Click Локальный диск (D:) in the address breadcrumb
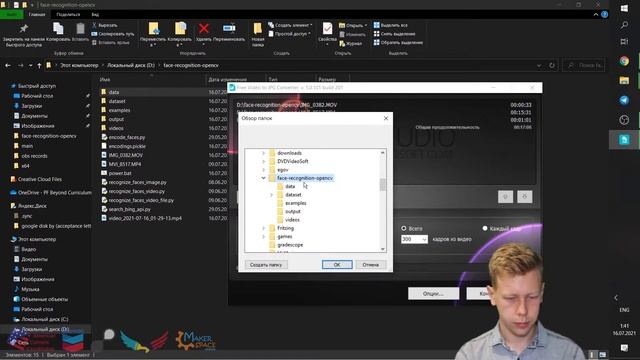Viewport: 640px width, 360px height. pos(131,65)
